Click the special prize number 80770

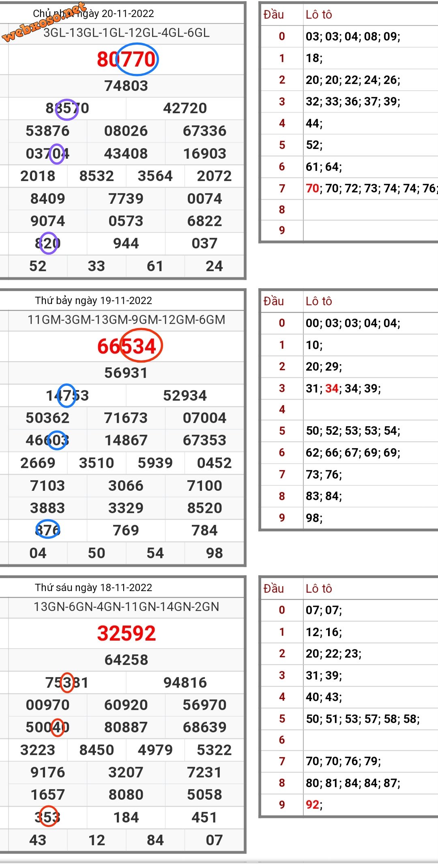(127, 59)
